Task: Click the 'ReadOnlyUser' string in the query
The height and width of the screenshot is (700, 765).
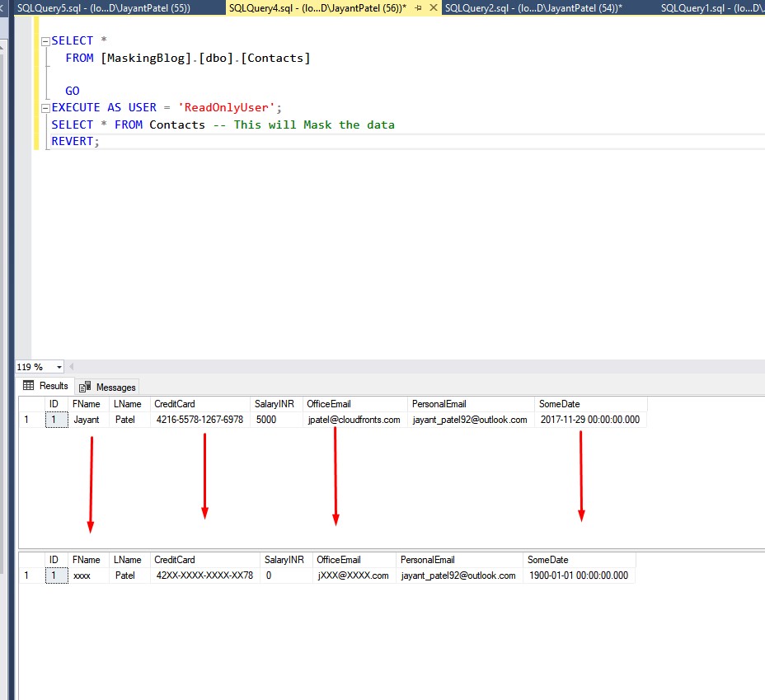Action: [226, 108]
